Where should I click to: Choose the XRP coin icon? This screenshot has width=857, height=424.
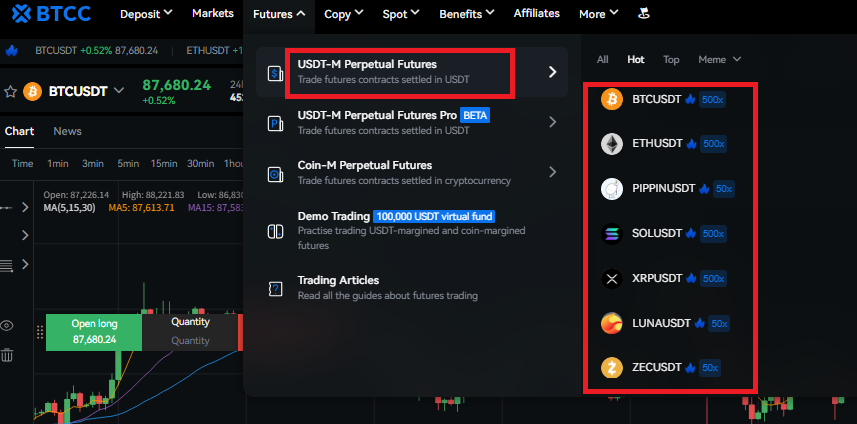tap(612, 279)
